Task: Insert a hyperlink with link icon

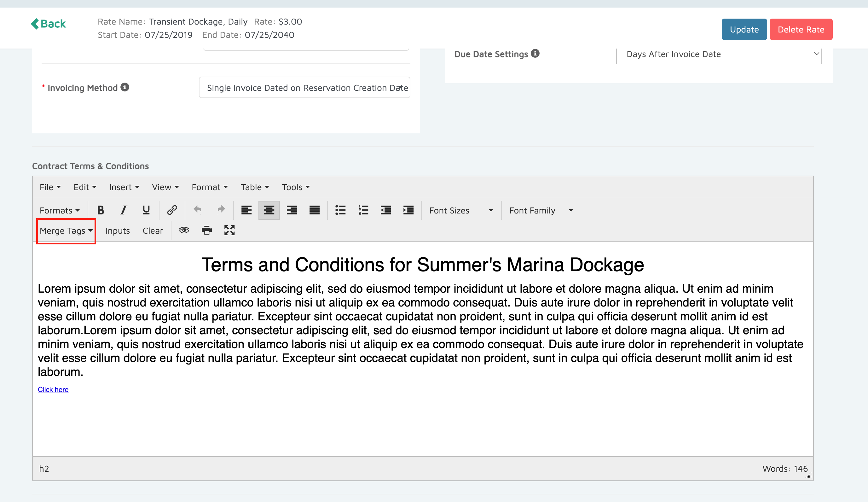Action: click(172, 210)
